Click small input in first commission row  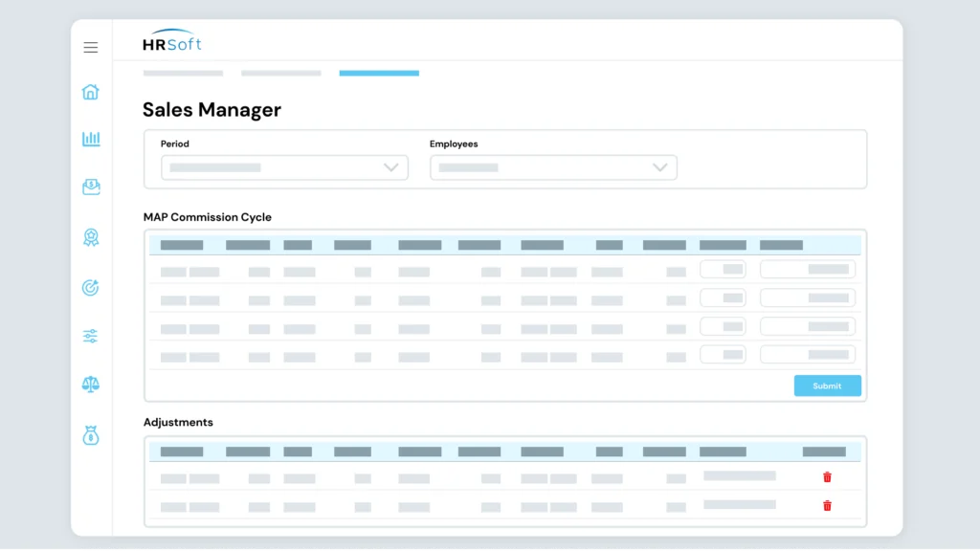click(724, 269)
